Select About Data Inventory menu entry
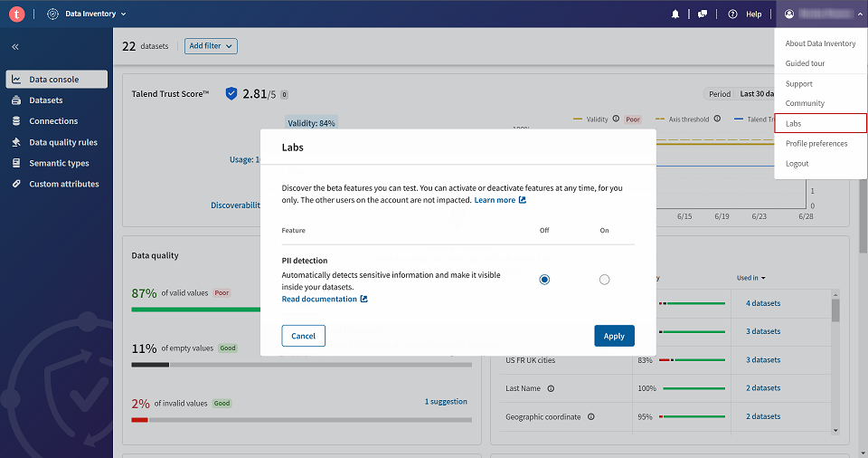868x458 pixels. 820,43
